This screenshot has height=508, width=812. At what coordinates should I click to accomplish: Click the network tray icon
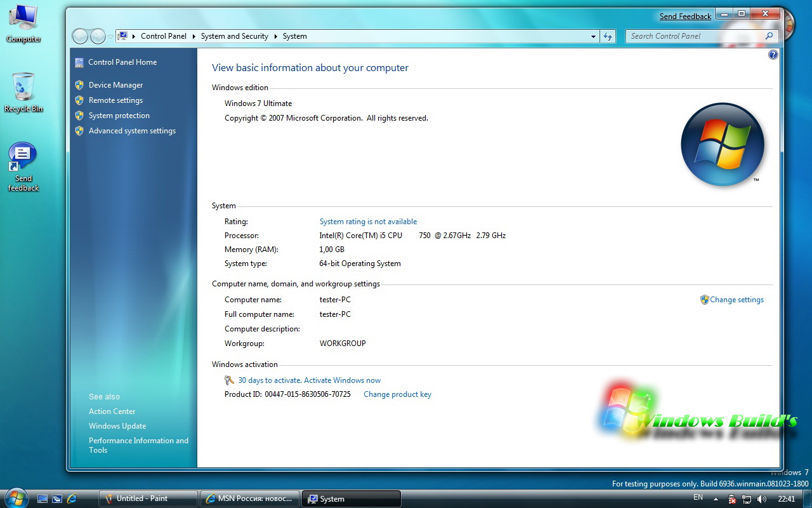tap(747, 499)
